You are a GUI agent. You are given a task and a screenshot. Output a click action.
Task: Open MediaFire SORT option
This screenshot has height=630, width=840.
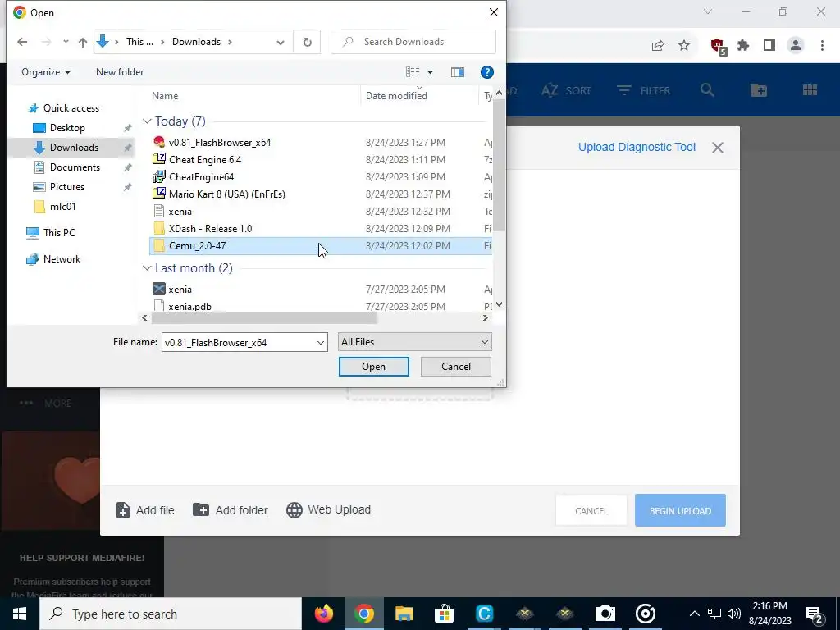pyautogui.click(x=566, y=90)
